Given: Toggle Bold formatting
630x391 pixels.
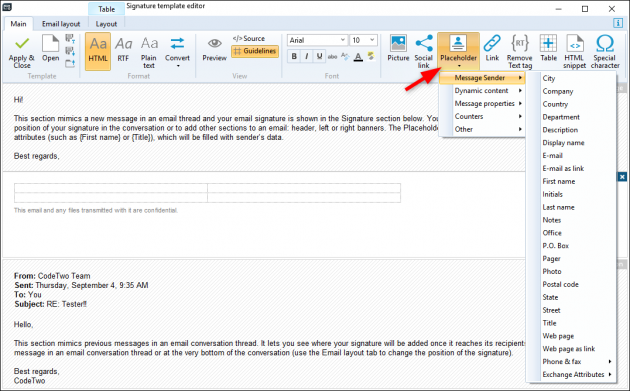Looking at the screenshot, I should [294, 57].
